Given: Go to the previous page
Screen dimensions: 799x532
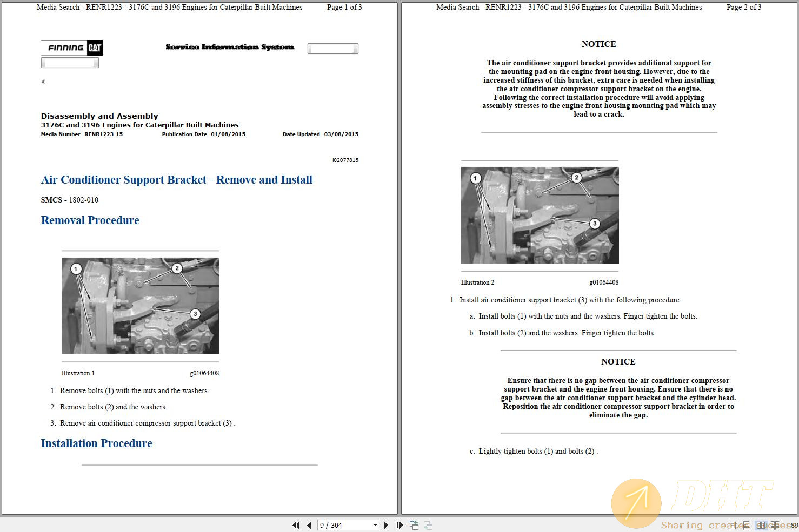Looking at the screenshot, I should [309, 525].
